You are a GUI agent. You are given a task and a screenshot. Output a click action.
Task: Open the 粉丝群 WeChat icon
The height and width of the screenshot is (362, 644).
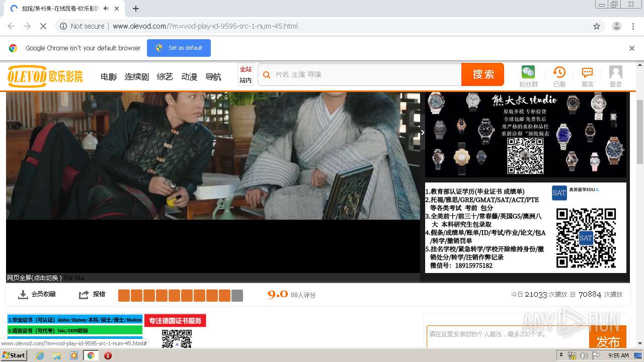coord(528,72)
